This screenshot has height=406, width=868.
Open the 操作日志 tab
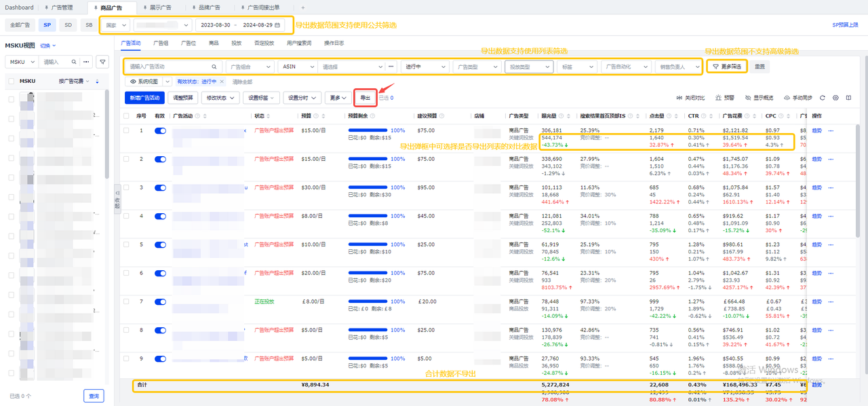click(x=334, y=43)
